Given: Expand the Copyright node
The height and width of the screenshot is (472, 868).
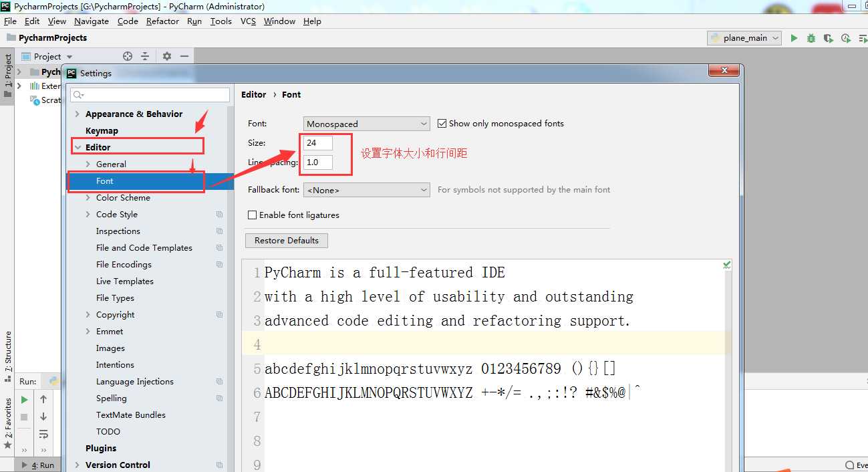Looking at the screenshot, I should coord(88,315).
